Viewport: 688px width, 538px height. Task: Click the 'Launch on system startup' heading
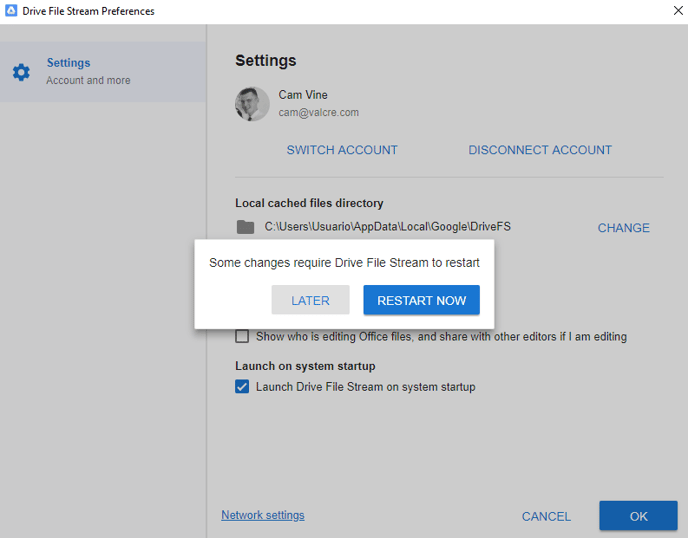pyautogui.click(x=305, y=366)
